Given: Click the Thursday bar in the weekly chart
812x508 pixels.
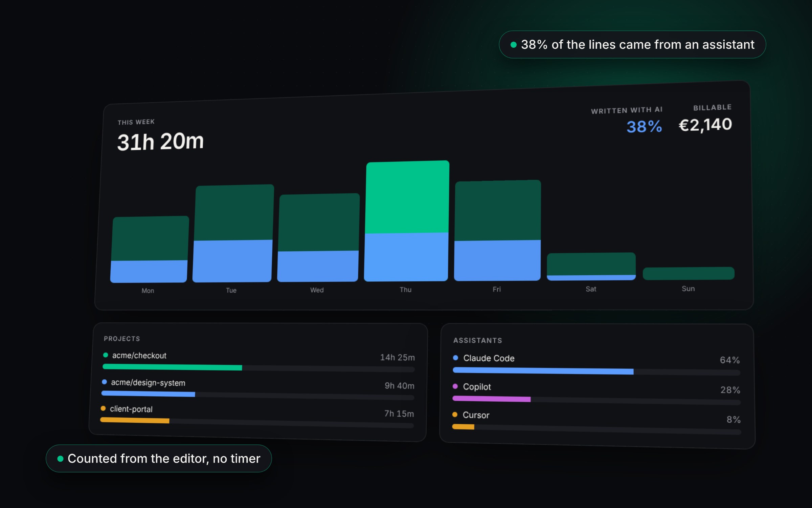Looking at the screenshot, I should point(407,221).
